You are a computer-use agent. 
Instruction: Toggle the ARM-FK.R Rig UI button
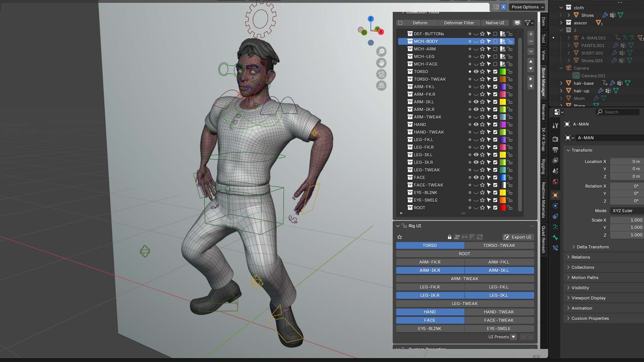pos(430,262)
